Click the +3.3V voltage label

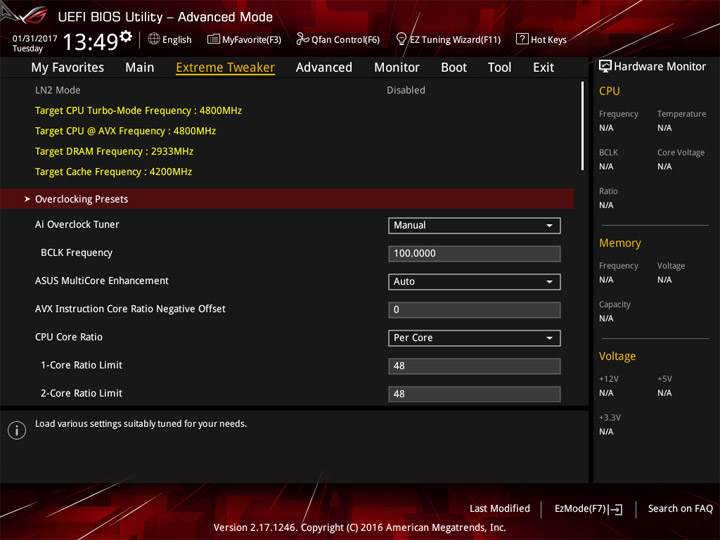click(x=610, y=417)
